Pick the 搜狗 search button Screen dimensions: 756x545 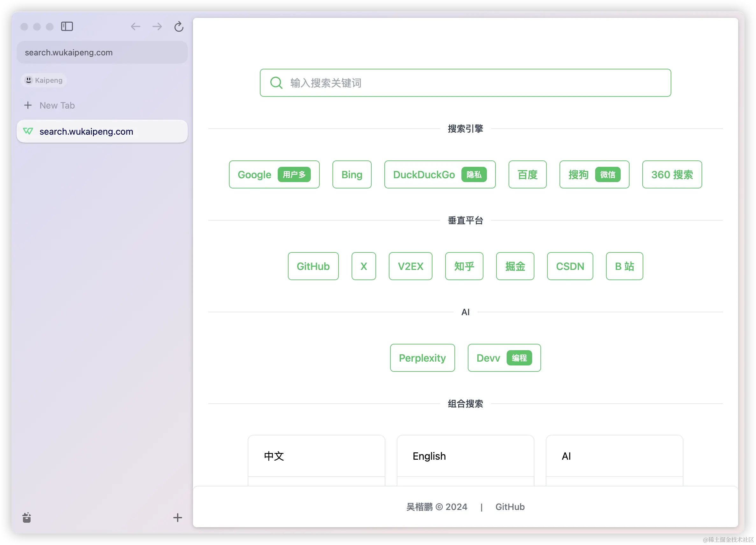594,174
